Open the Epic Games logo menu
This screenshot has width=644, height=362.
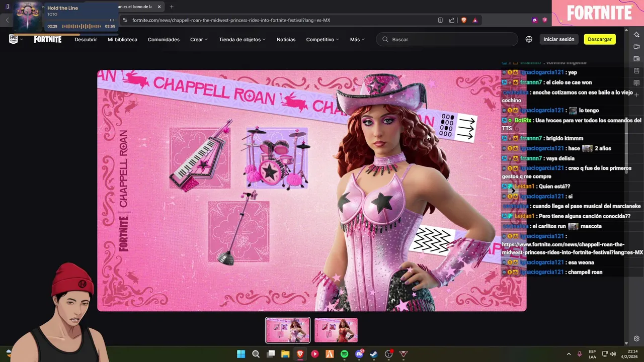[16, 39]
